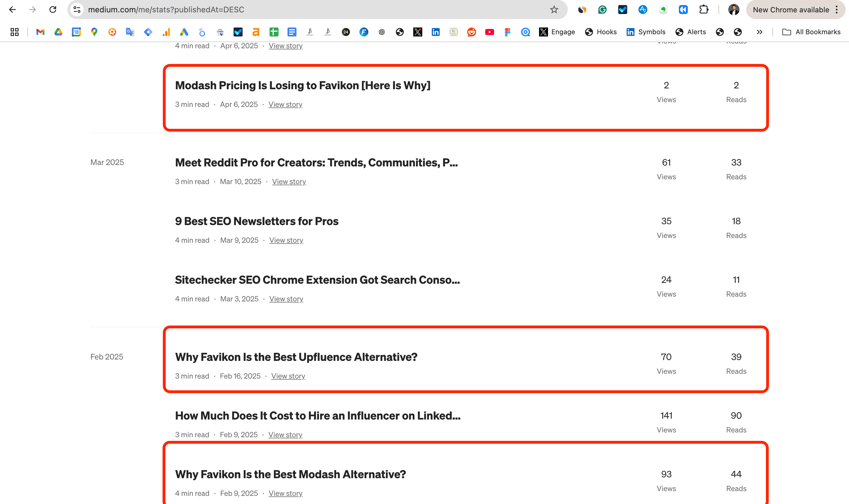Open 'Sitechecker SEO Chrome Extension' title
This screenshot has width=849, height=504.
[x=317, y=280]
